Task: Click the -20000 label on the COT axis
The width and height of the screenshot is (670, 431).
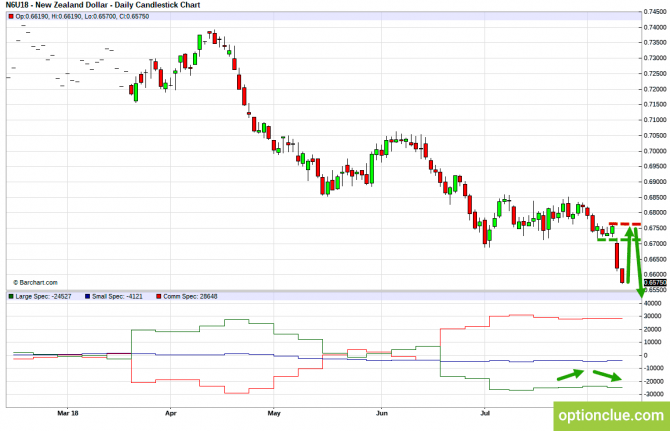Action: [653, 381]
